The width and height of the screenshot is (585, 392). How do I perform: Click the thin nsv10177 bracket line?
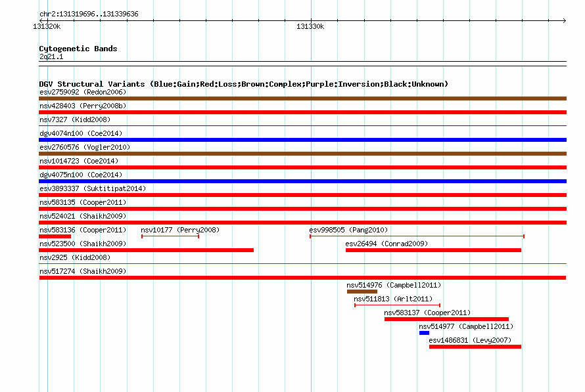170,236
